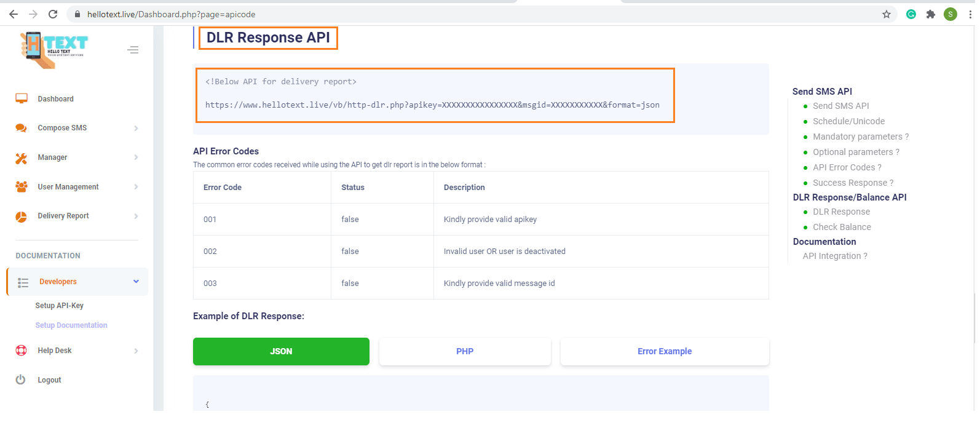Screen dimensions: 980x425
Task: Select the Error Example tab
Action: [x=664, y=352]
